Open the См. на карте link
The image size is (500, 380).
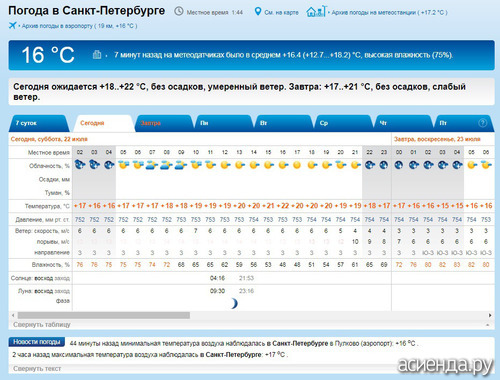281,13
